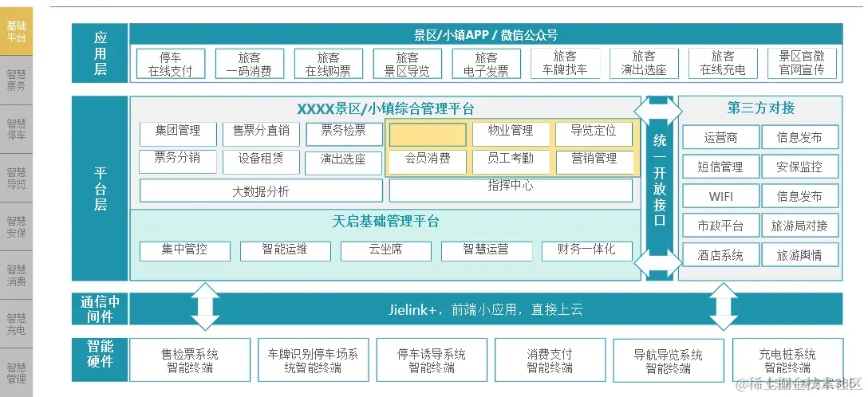Click the 智能运维 box
Viewport: 868px width, 397px height.
click(x=286, y=251)
